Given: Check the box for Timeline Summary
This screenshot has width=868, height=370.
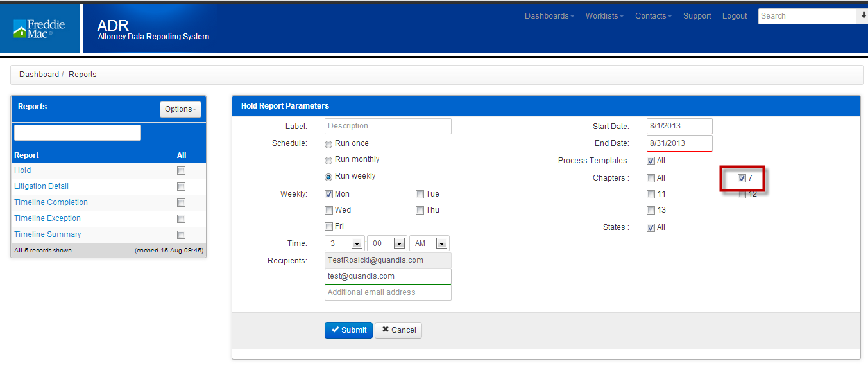Looking at the screenshot, I should pyautogui.click(x=182, y=235).
